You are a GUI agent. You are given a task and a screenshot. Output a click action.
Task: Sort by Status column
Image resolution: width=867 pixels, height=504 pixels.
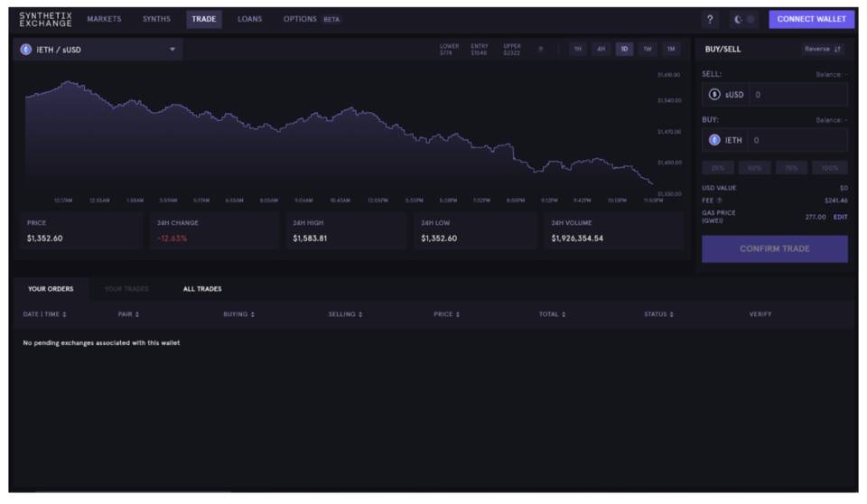coord(658,315)
